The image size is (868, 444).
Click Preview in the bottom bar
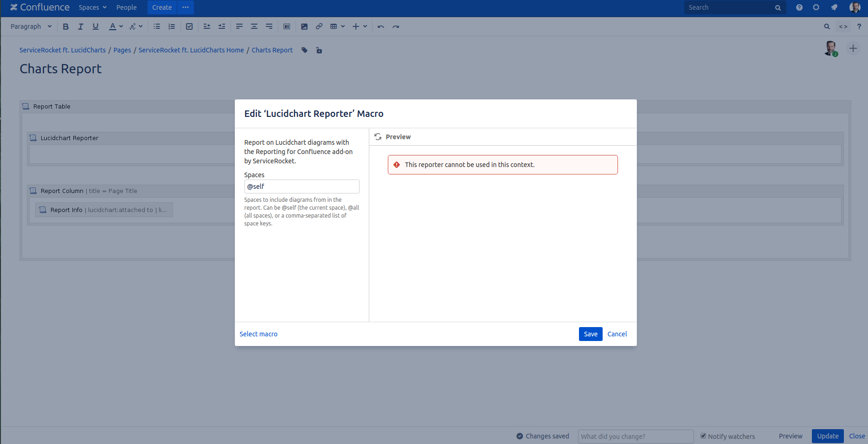click(x=791, y=436)
